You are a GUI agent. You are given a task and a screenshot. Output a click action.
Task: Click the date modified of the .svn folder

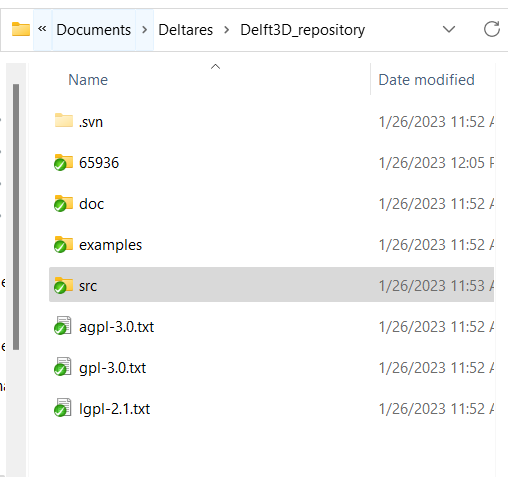point(436,122)
